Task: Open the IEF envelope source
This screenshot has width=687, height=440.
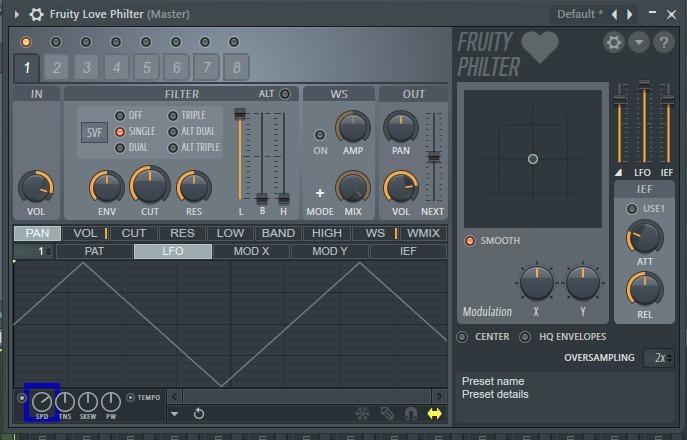Action: (408, 252)
